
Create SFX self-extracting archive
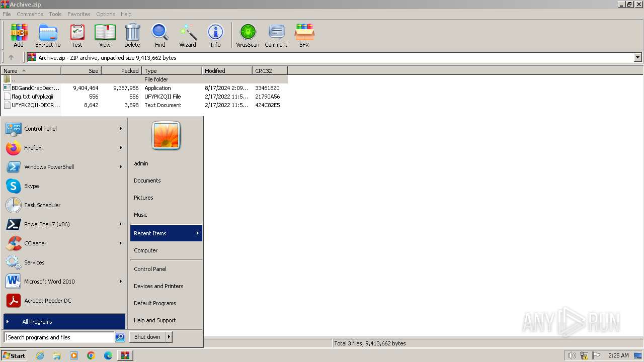click(304, 35)
